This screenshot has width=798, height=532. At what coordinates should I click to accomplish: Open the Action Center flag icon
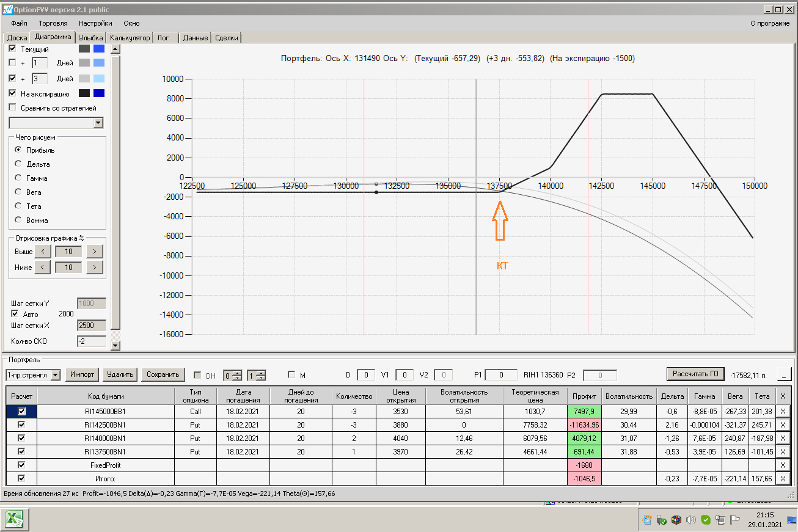(735, 520)
